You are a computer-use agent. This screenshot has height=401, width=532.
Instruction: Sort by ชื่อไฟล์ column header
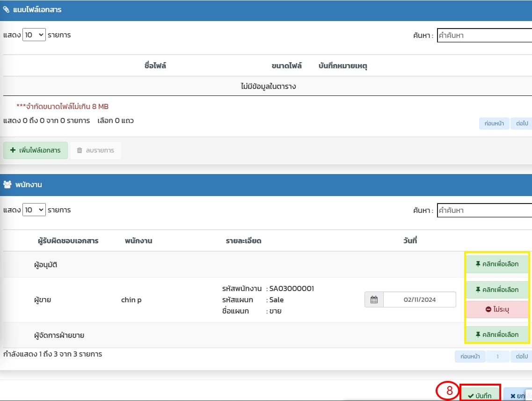point(155,66)
